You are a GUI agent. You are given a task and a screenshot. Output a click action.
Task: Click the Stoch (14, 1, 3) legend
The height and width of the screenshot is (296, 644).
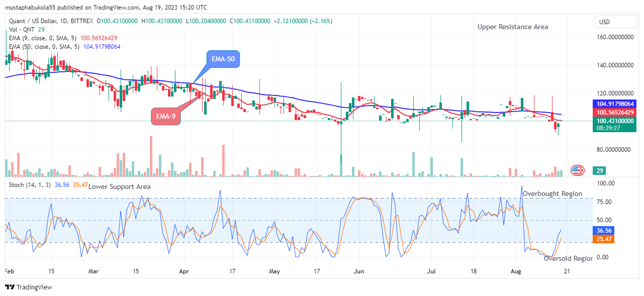tap(48, 185)
